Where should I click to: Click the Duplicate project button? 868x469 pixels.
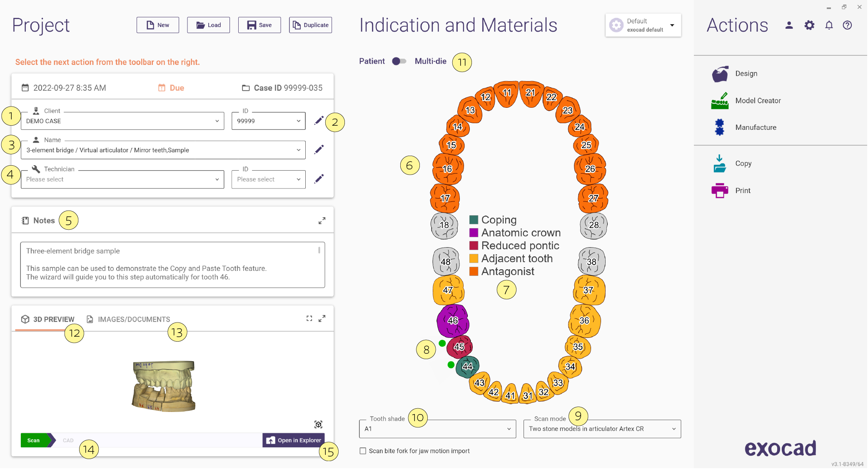(x=310, y=25)
